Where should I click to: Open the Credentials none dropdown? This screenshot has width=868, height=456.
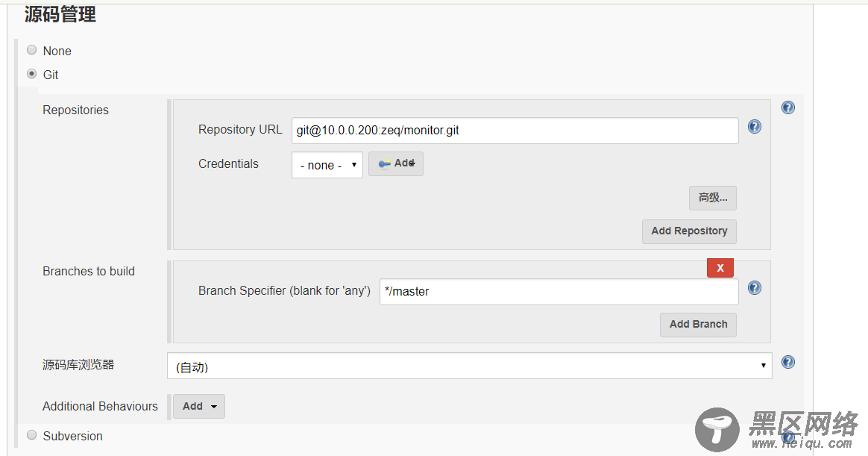coord(327,165)
